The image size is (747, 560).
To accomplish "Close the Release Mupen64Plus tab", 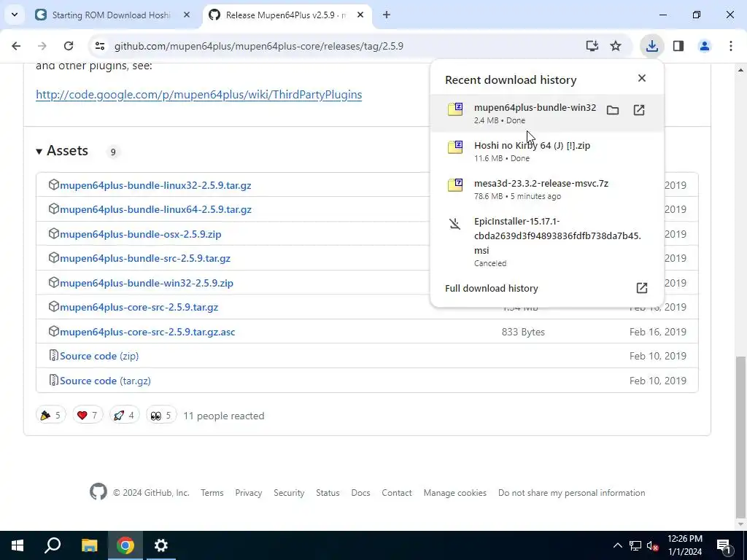I will tap(360, 15).
